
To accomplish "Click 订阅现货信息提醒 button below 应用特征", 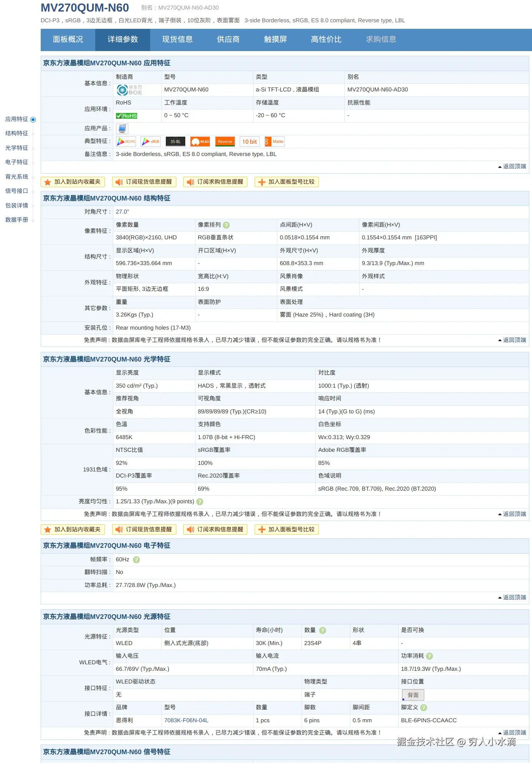I will (x=144, y=182).
